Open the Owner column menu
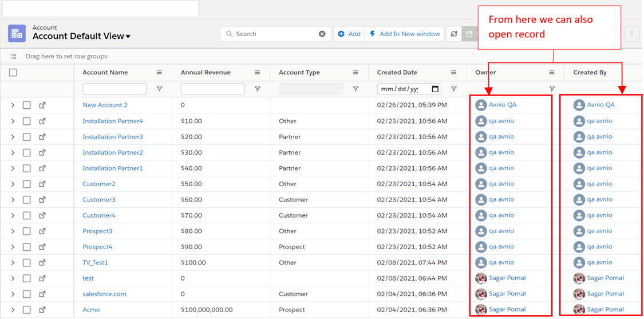Screen dimensions: 644x319 click(x=552, y=73)
